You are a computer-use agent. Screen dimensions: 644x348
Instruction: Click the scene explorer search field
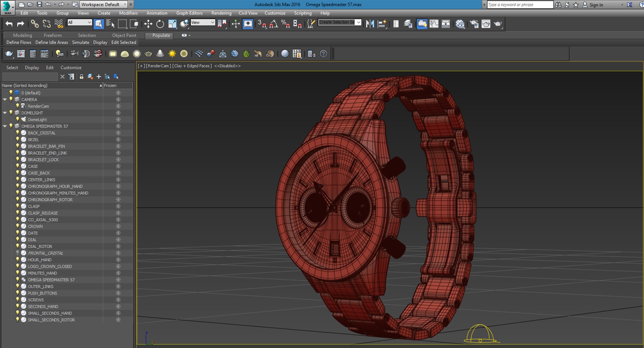[30, 77]
